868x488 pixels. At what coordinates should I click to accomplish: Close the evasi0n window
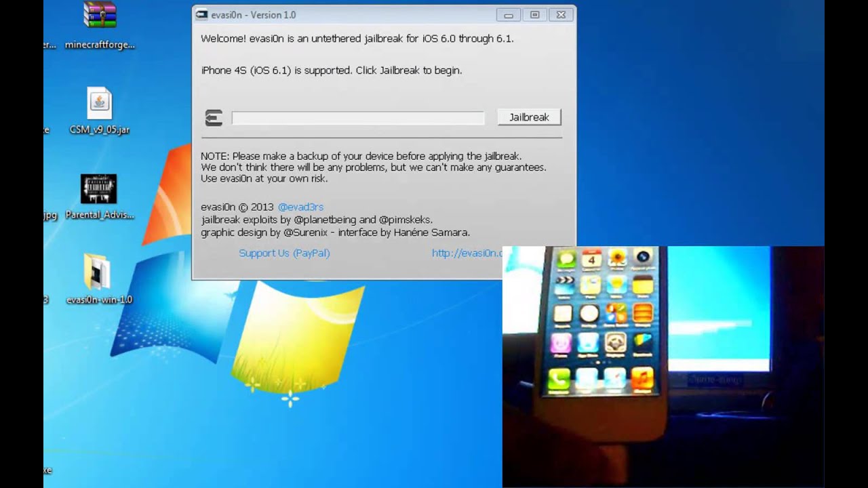coord(561,15)
